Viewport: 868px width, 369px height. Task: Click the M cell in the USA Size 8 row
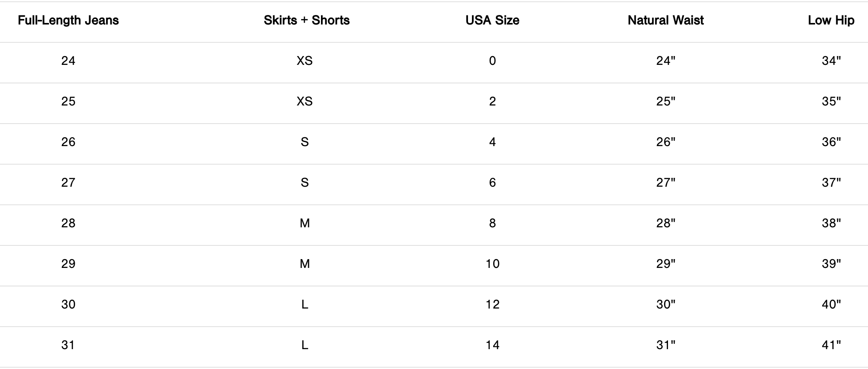coord(305,223)
